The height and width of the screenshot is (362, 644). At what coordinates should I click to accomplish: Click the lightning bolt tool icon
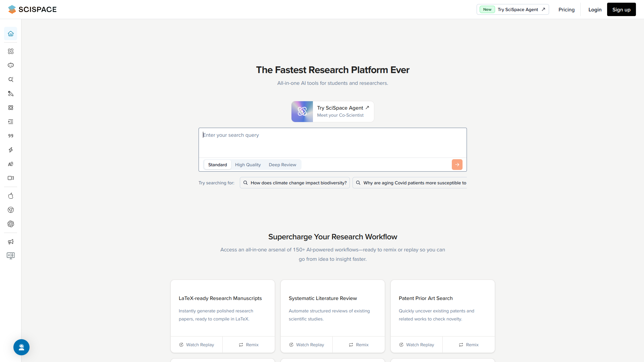click(10, 150)
